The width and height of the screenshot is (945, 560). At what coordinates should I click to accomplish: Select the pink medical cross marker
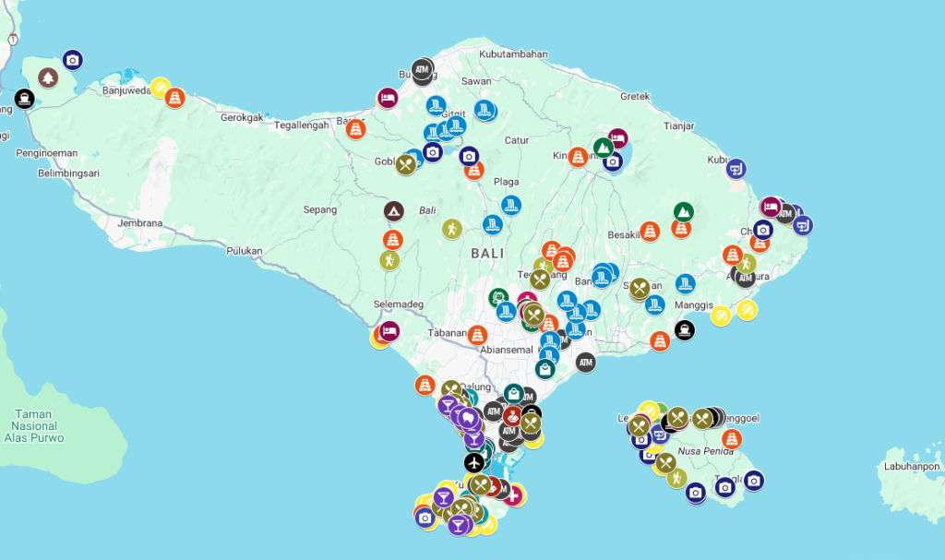pos(512,496)
